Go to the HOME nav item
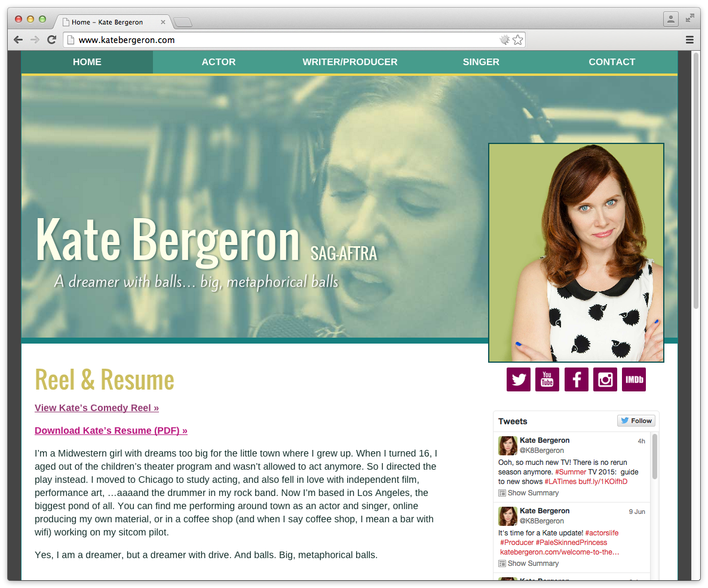 (87, 62)
